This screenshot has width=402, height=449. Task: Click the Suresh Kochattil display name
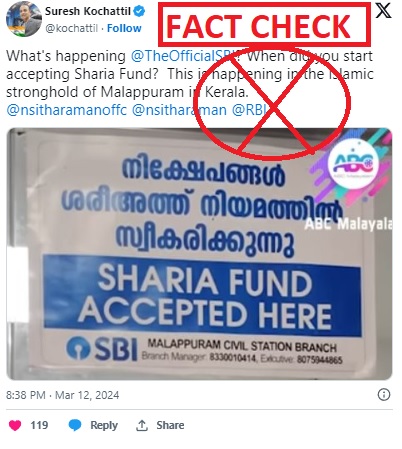88,11
